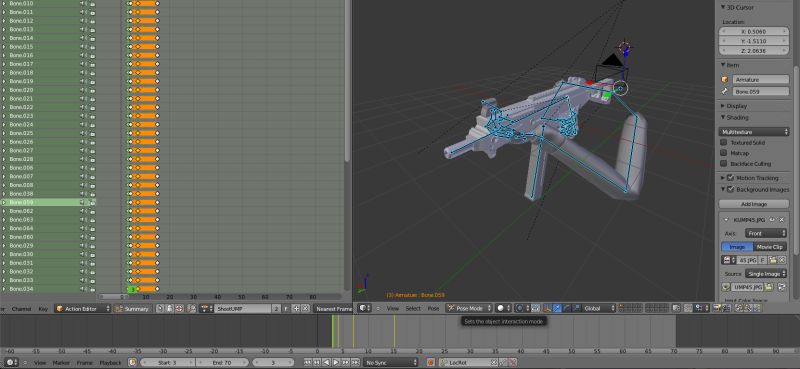The height and width of the screenshot is (369, 800).
Task: Select the translate manipulator arrow icon
Action: (557, 308)
